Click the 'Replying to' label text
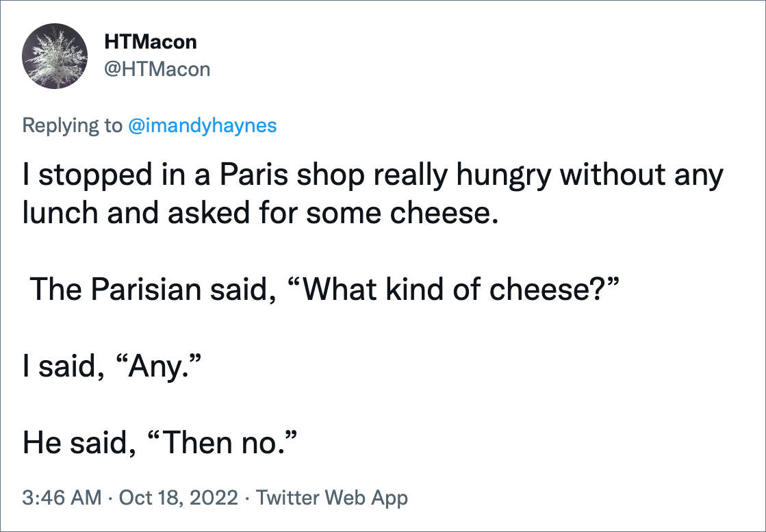 pos(73,126)
